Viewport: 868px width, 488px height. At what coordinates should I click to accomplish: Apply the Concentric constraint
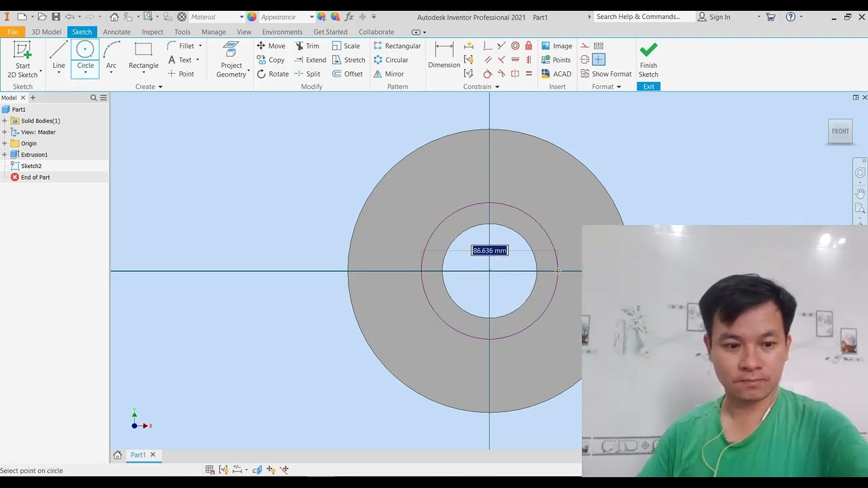515,46
